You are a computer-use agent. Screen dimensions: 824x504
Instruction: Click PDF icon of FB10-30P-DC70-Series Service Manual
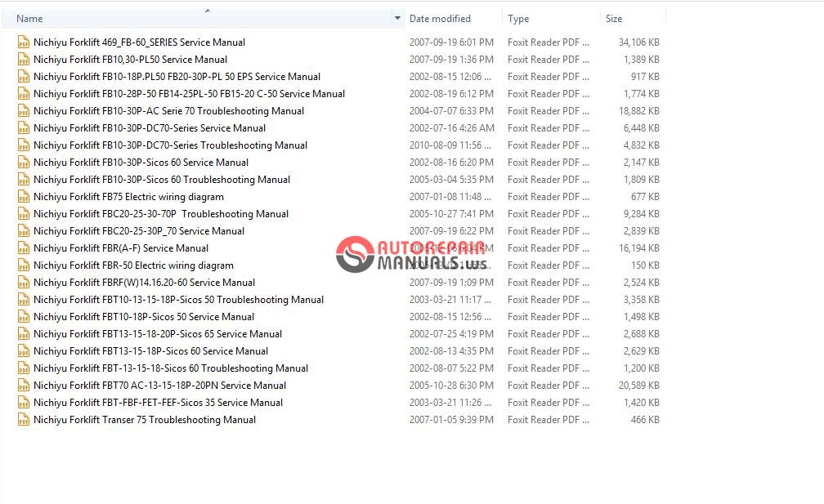pos(23,128)
